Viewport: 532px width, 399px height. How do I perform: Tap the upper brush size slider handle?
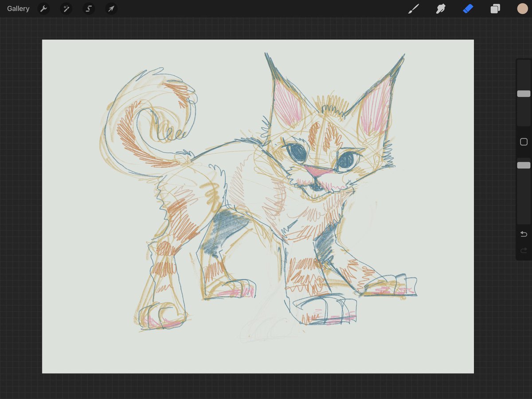[x=524, y=94]
